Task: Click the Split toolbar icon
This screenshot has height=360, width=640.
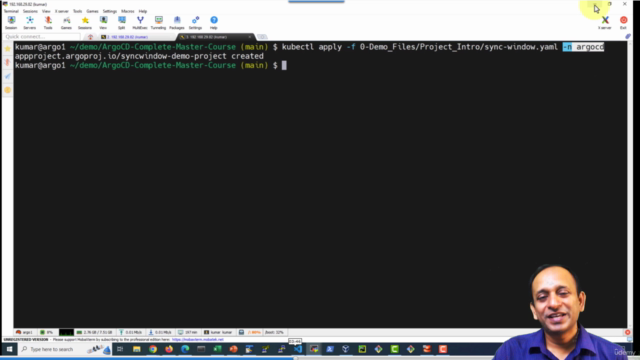Action: (122, 22)
